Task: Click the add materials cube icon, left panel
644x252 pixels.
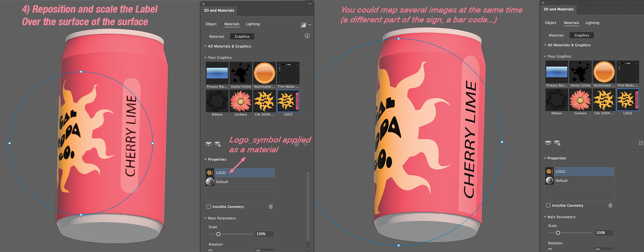Action: pos(208,144)
